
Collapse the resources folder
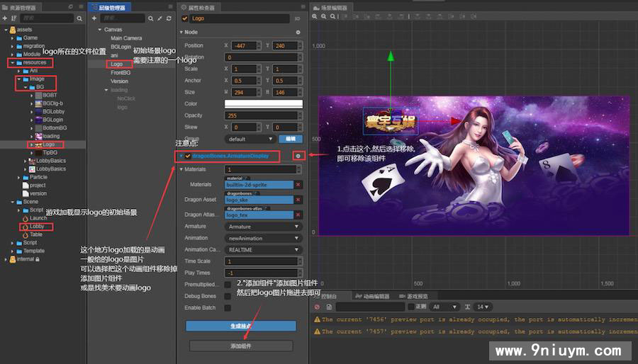click(13, 62)
